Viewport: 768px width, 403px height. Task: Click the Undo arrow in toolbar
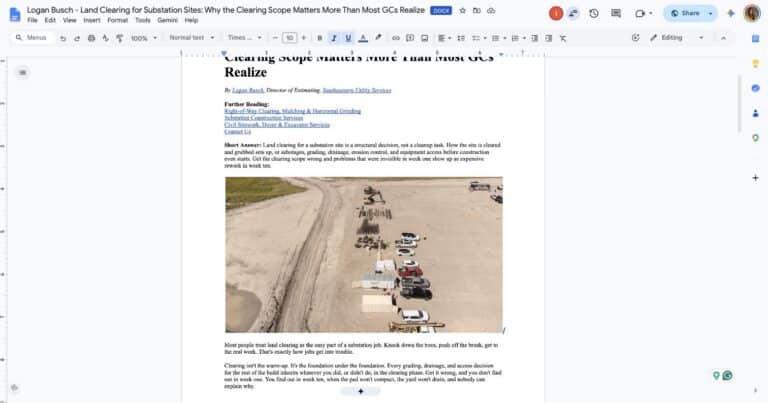(63, 38)
